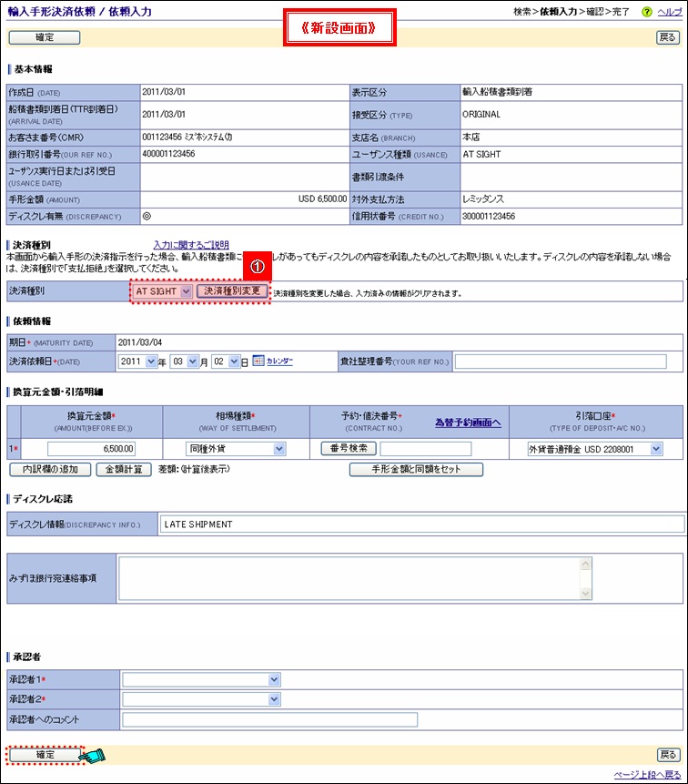Viewport: 688px width, 784px height.
Task: Click the green help question mark icon
Action: click(646, 12)
